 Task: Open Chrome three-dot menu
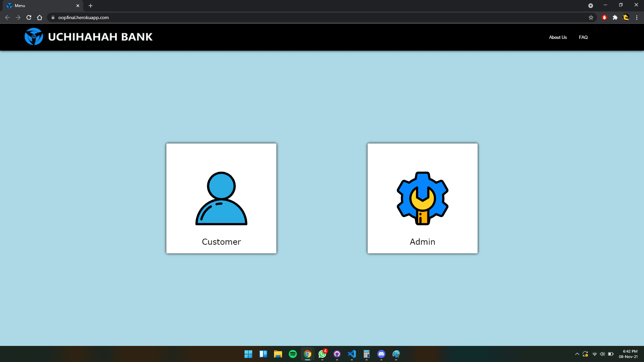click(637, 17)
